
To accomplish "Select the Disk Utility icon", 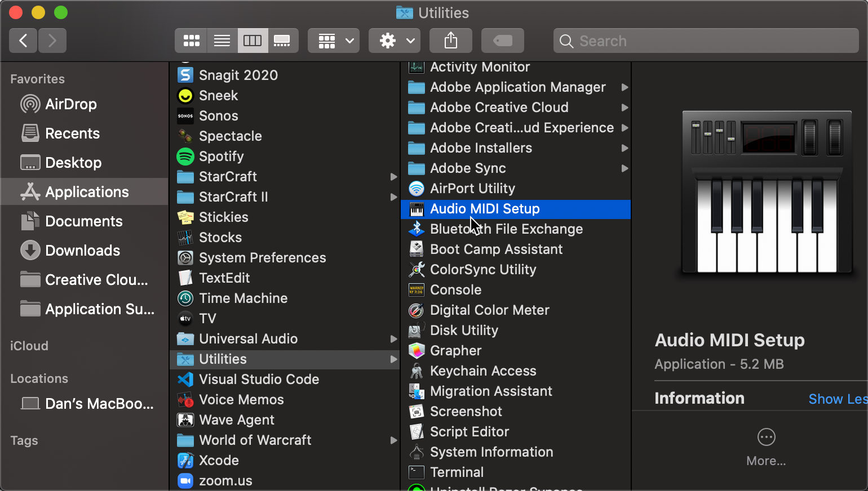I will click(x=417, y=331).
